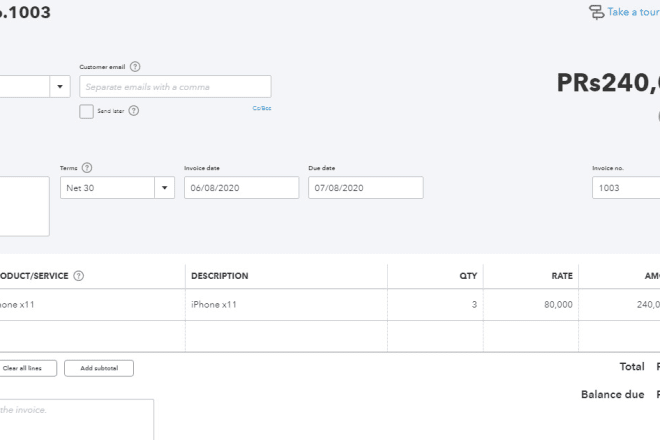This screenshot has height=440, width=660.
Task: Click the billing address text box
Action: [24, 206]
